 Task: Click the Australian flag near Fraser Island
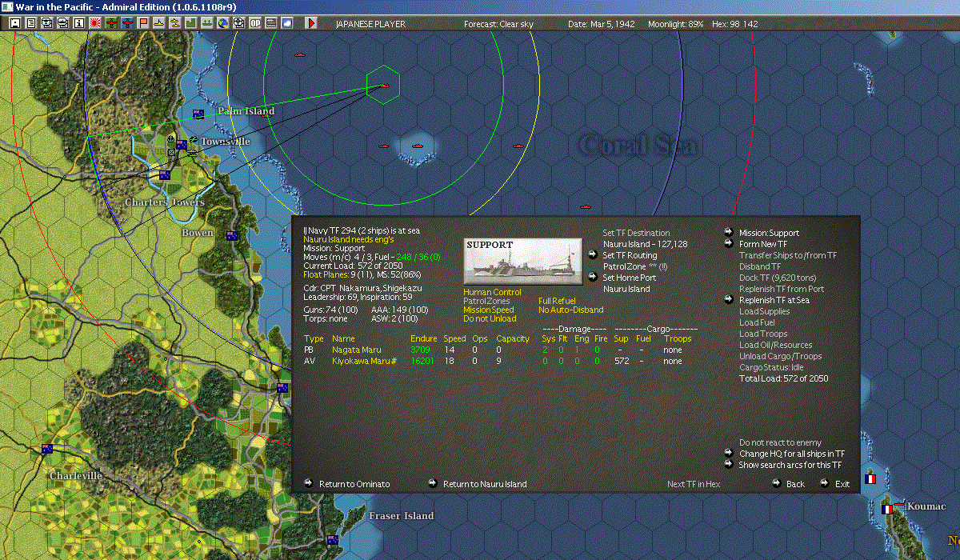332,540
